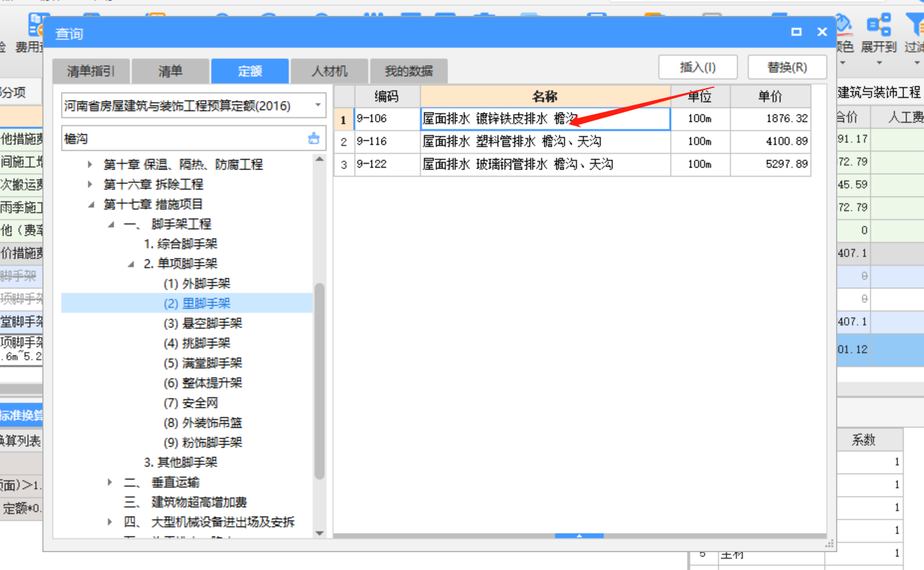Screen dimensions: 924x570
Task: Click the tree panel's vertical scrollbar thumb
Action: [x=319, y=381]
